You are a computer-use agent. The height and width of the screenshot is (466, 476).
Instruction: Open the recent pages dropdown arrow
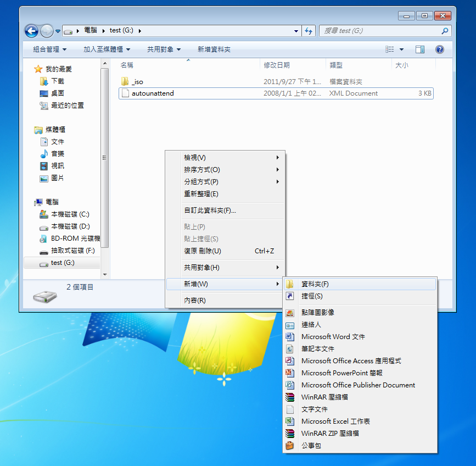pos(58,31)
